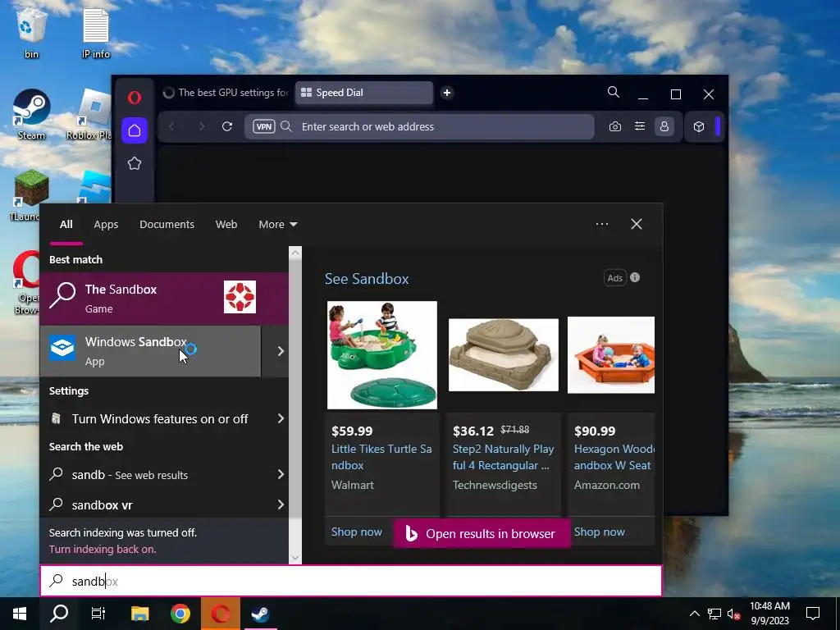This screenshot has width=840, height=630.
Task: Switch to 'The best GPU settings for' tab
Action: (x=226, y=93)
